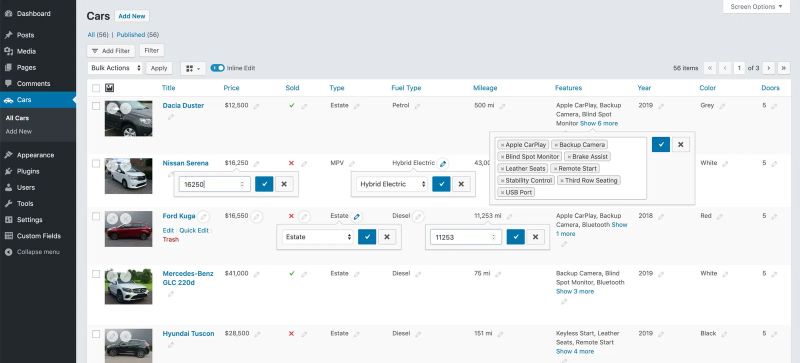Check the Ford Kuga row checkbox
800x363 pixels.
pyautogui.click(x=96, y=216)
